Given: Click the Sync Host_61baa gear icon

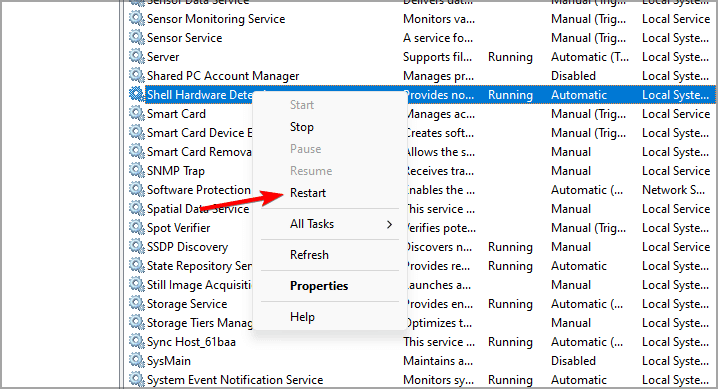Looking at the screenshot, I should (x=136, y=341).
